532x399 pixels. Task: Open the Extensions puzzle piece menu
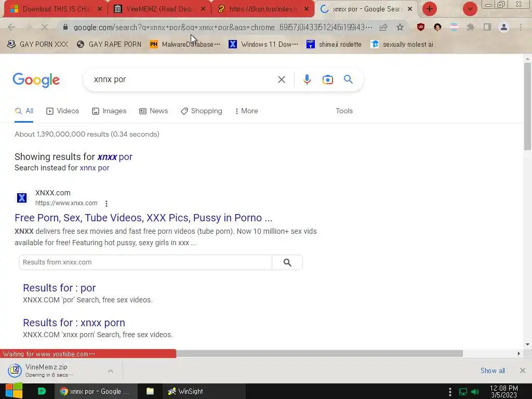tap(471, 27)
